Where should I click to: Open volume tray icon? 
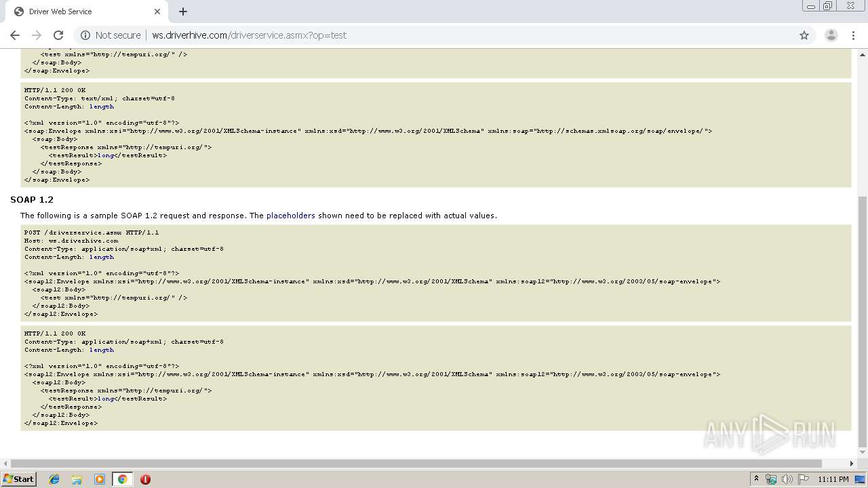(787, 479)
